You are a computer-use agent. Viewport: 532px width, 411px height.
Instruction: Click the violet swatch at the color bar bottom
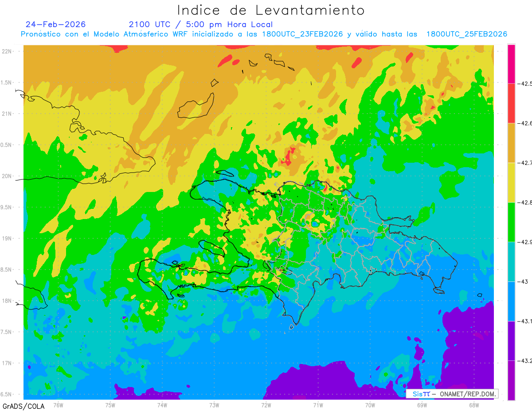click(511, 380)
